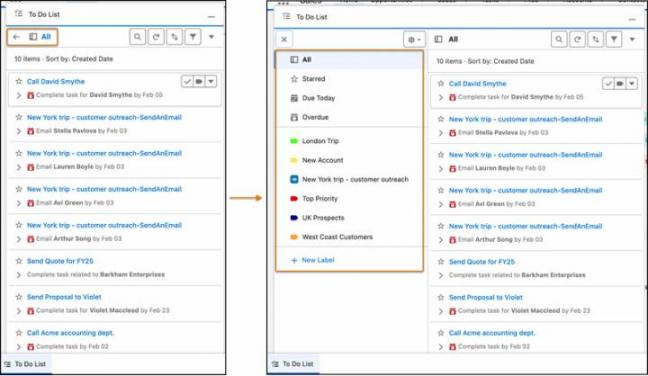Image resolution: width=648 pixels, height=376 pixels.
Task: Click the To Do List icon in the right panel header
Action: (286, 17)
